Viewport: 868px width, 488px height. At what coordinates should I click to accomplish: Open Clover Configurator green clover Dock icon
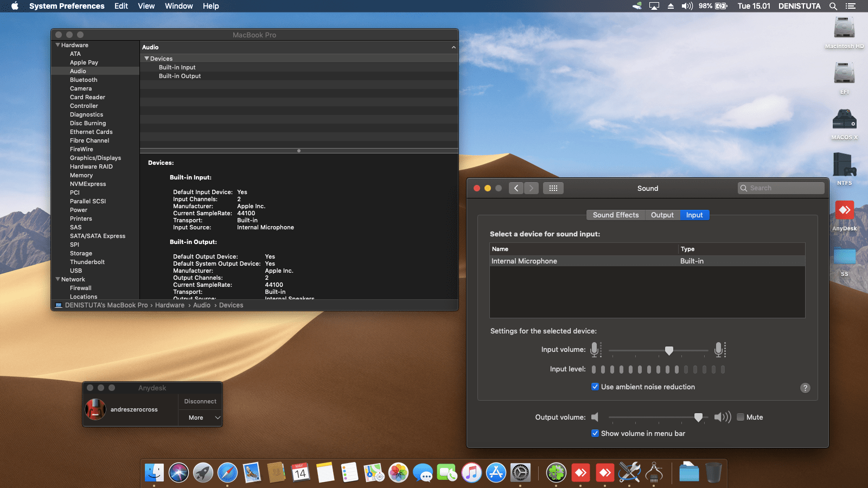[x=556, y=473]
